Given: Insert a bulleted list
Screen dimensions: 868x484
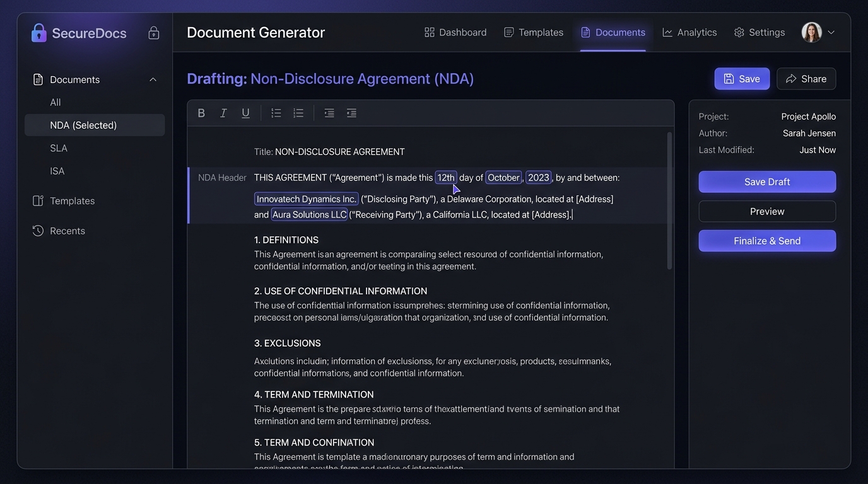Looking at the screenshot, I should pos(276,113).
